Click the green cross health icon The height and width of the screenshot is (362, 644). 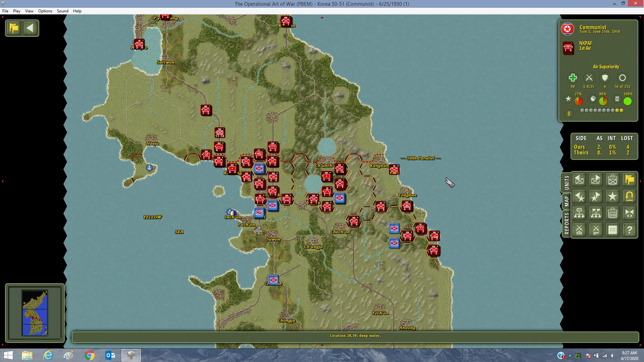573,78
